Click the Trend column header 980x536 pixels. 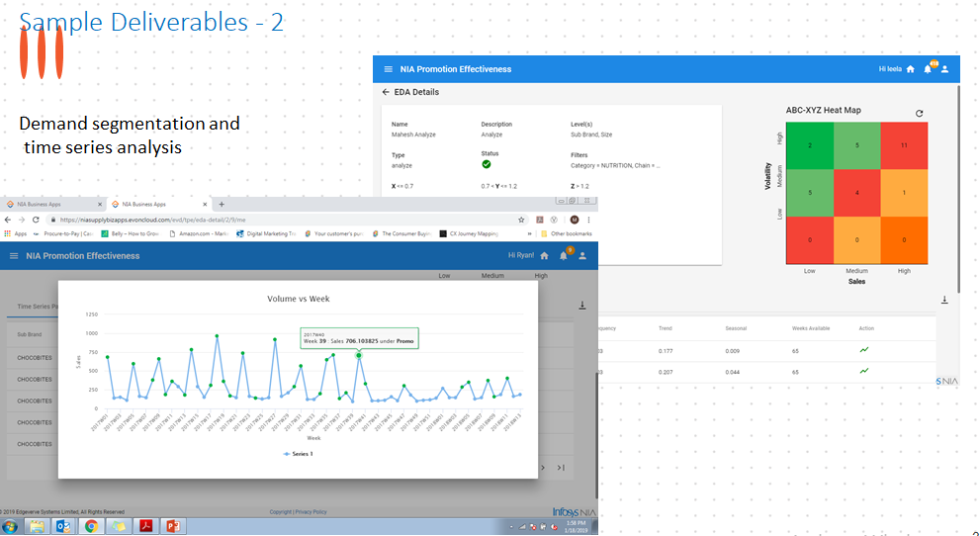(x=665, y=328)
